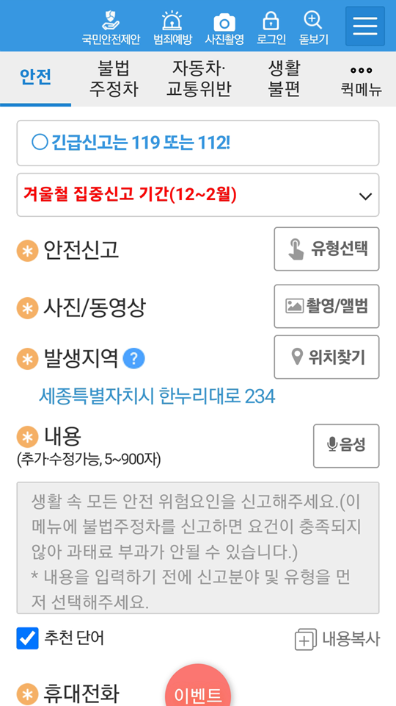Click the 내용 report text area
The height and width of the screenshot is (706, 396).
point(198,548)
